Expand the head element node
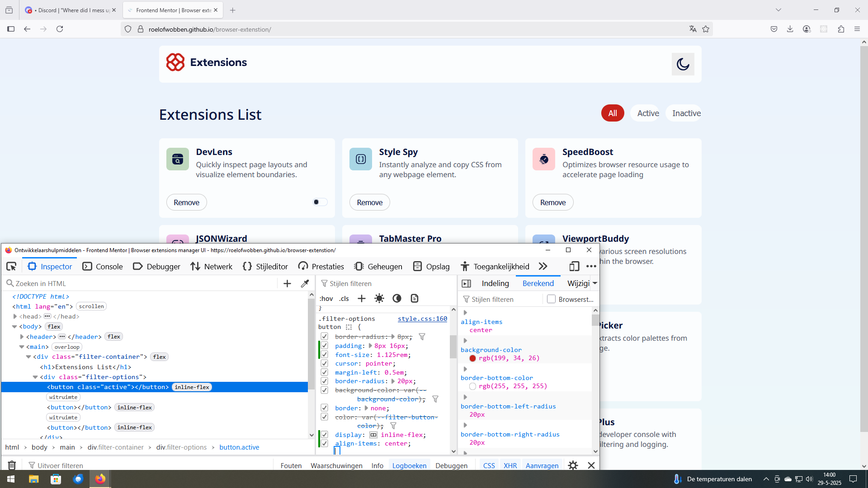 15,316
